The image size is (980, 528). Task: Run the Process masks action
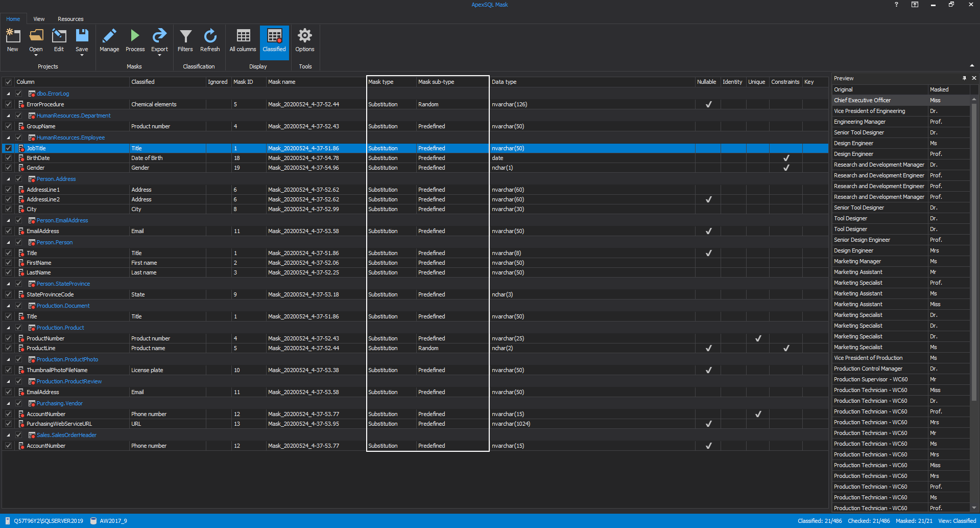coord(135,40)
